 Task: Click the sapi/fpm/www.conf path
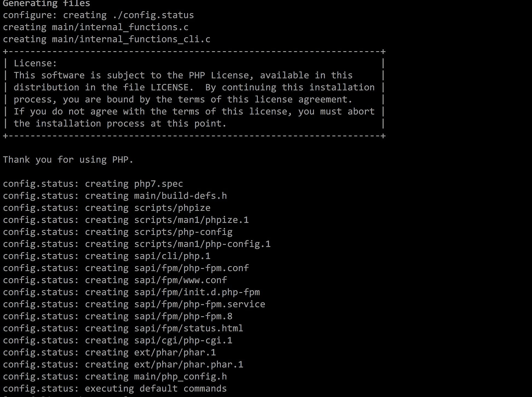click(180, 280)
